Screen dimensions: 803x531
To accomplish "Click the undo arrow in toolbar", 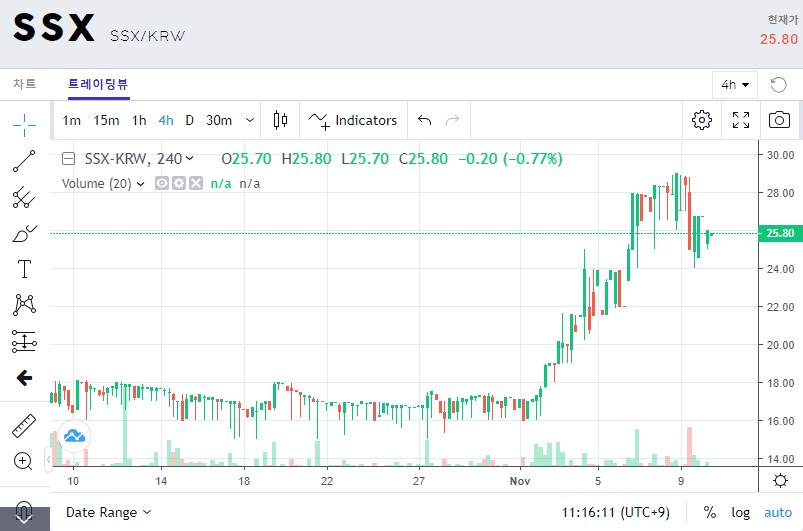I will (425, 120).
